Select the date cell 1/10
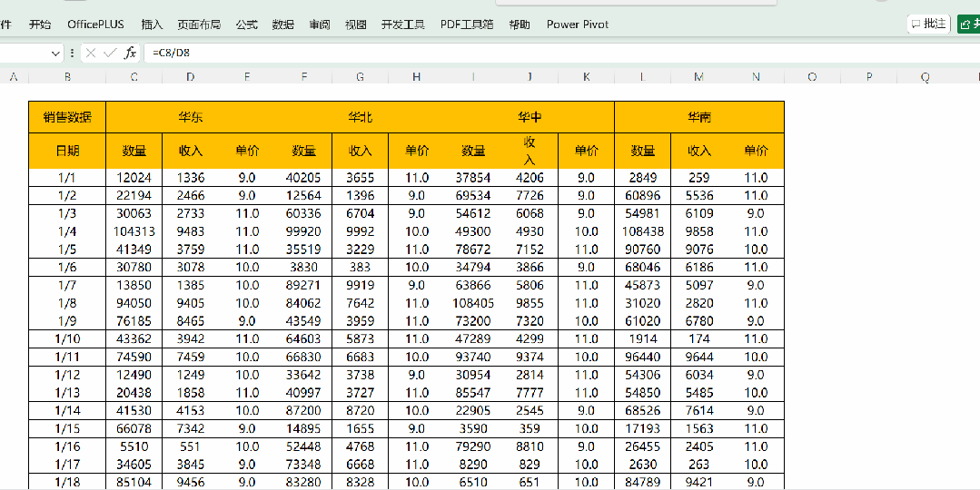Viewport: 980px width, 490px height. click(x=67, y=338)
